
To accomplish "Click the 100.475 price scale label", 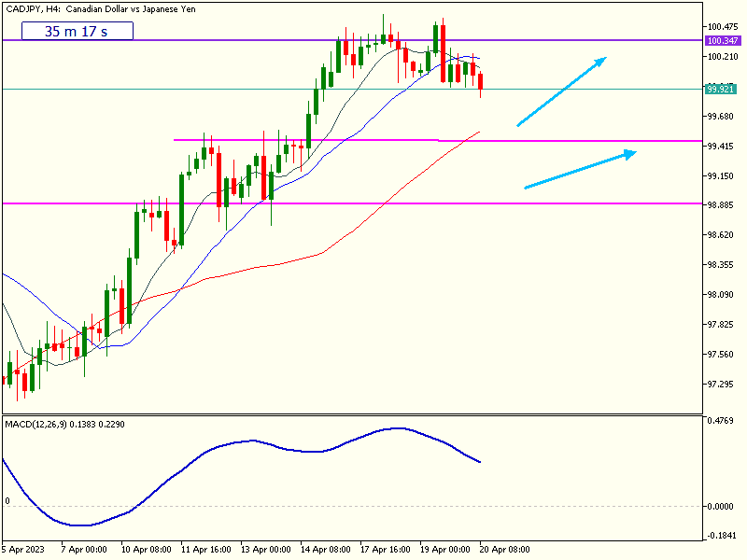I will tap(724, 26).
